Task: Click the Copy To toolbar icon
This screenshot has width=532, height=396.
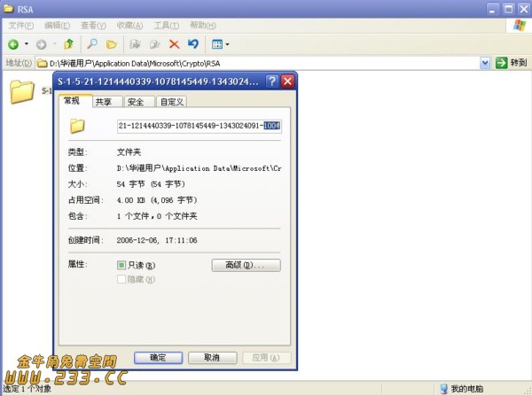Action: [x=154, y=44]
